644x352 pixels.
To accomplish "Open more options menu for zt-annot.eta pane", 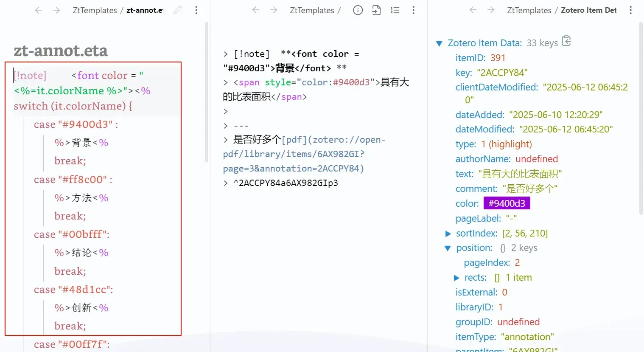I will click(x=196, y=10).
